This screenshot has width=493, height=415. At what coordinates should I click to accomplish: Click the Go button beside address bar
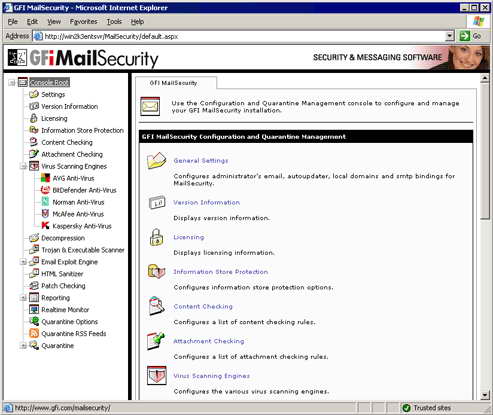[x=470, y=36]
